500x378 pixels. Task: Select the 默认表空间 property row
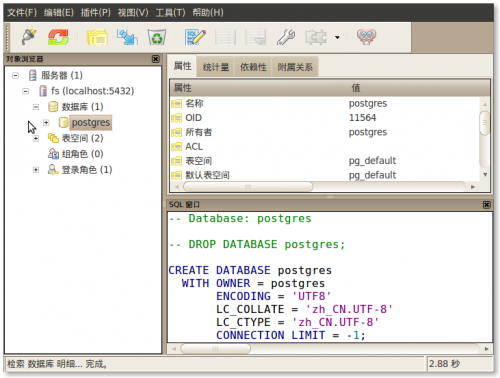tap(325, 175)
